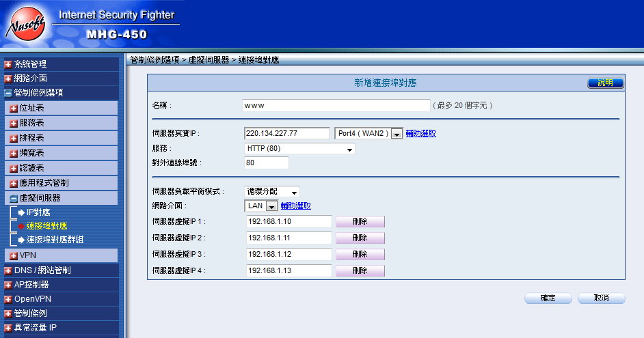This screenshot has width=644, height=338.
Task: Click the plus icon beside 服務表
Action: [x=14, y=123]
